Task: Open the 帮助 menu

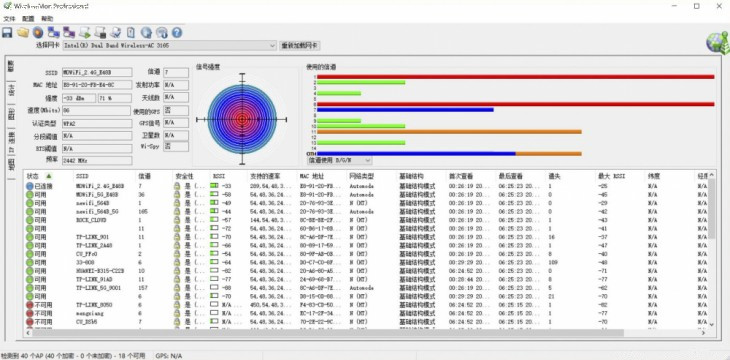Action: pos(47,19)
